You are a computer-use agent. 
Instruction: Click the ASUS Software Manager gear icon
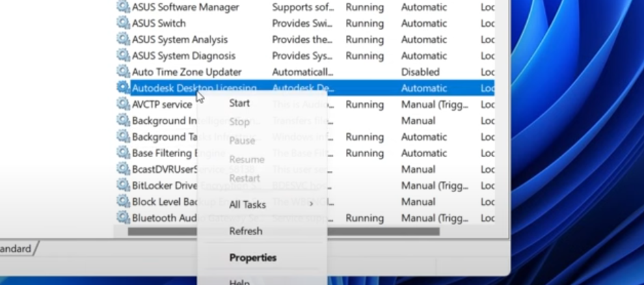[x=123, y=7]
